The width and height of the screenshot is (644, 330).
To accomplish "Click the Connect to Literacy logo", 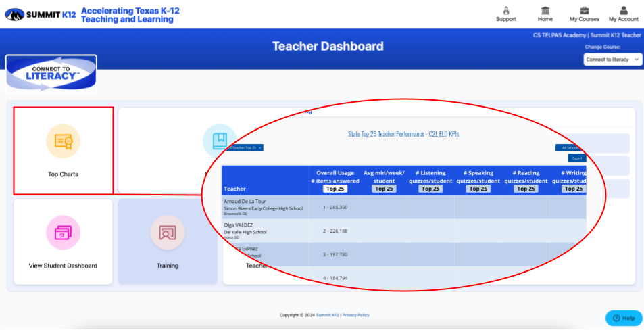I will click(51, 74).
